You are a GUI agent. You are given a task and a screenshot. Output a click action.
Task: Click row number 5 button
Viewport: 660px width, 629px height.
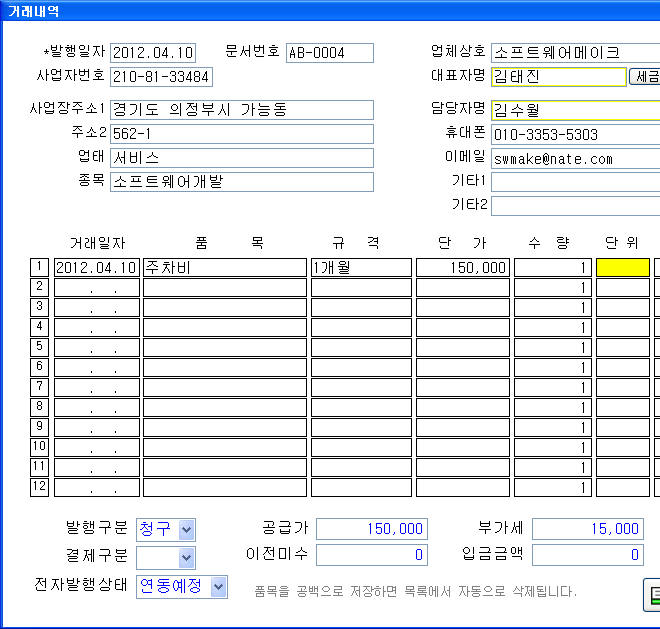click(40, 348)
